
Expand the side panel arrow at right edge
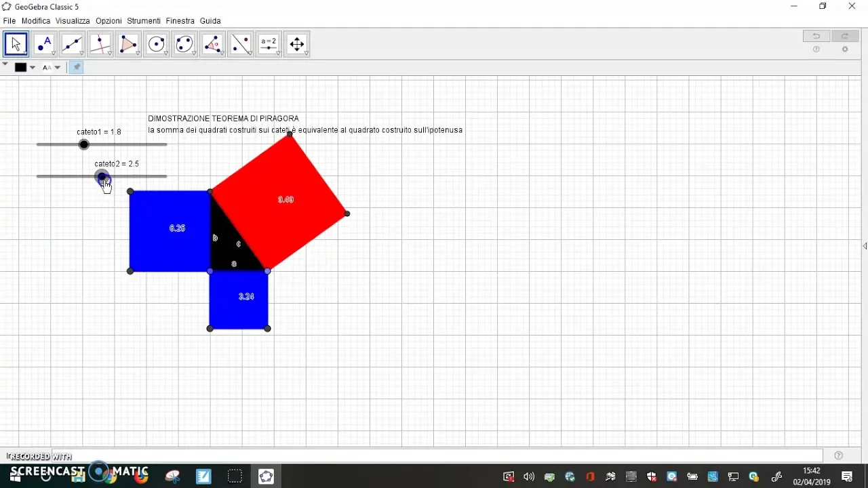click(x=865, y=246)
